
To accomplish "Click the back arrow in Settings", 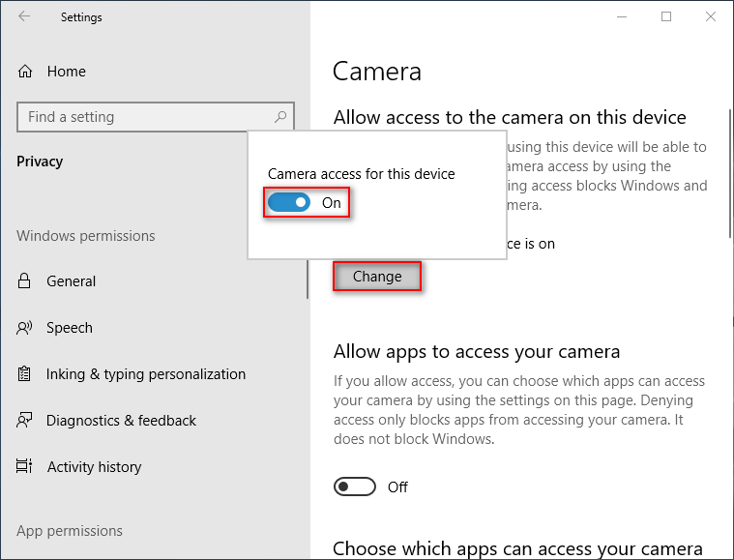I will coord(24,16).
